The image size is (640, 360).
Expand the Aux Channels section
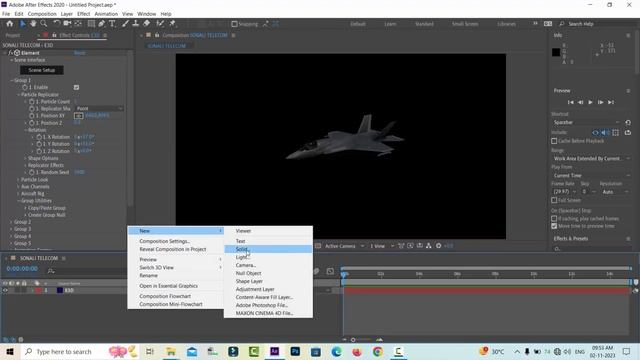pyautogui.click(x=18, y=187)
